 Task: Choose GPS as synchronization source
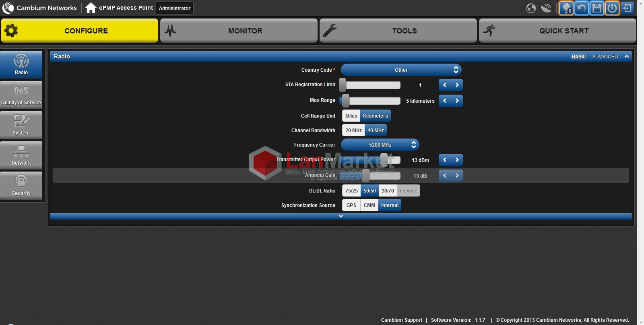pos(351,205)
